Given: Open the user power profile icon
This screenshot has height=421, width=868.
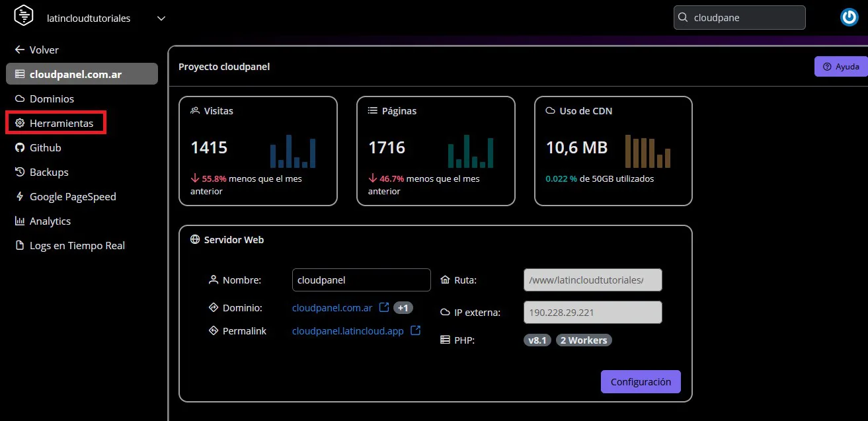Looking at the screenshot, I should 849,18.
